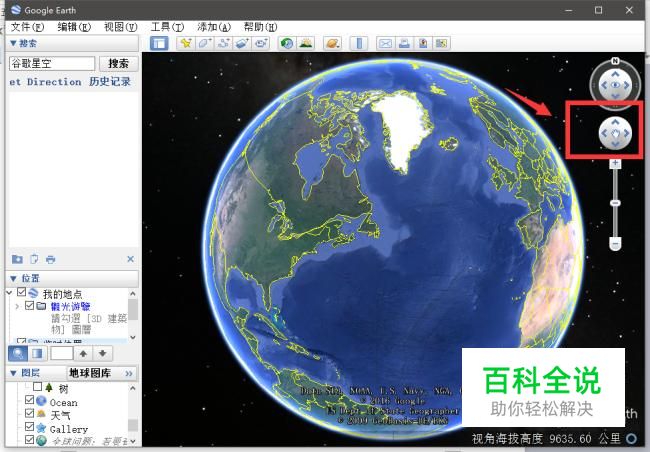Collapse the 我的地点 tree node
This screenshot has width=650, height=452.
(10, 293)
